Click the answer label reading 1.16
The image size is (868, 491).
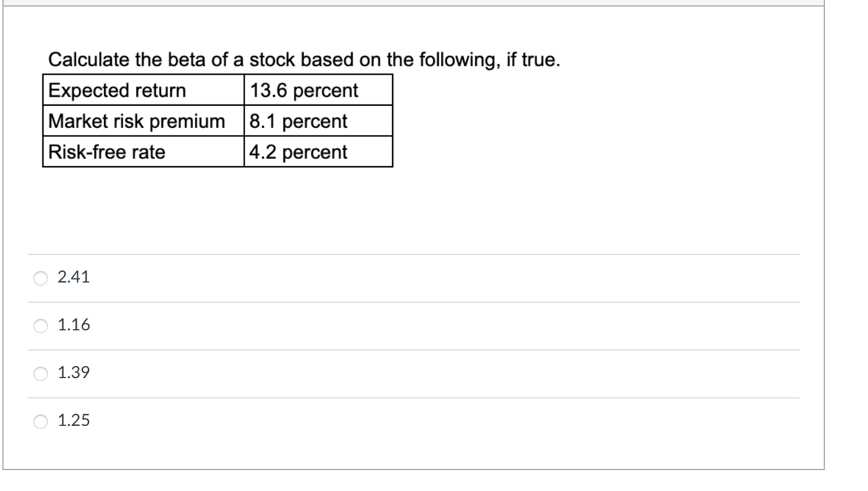point(74,325)
